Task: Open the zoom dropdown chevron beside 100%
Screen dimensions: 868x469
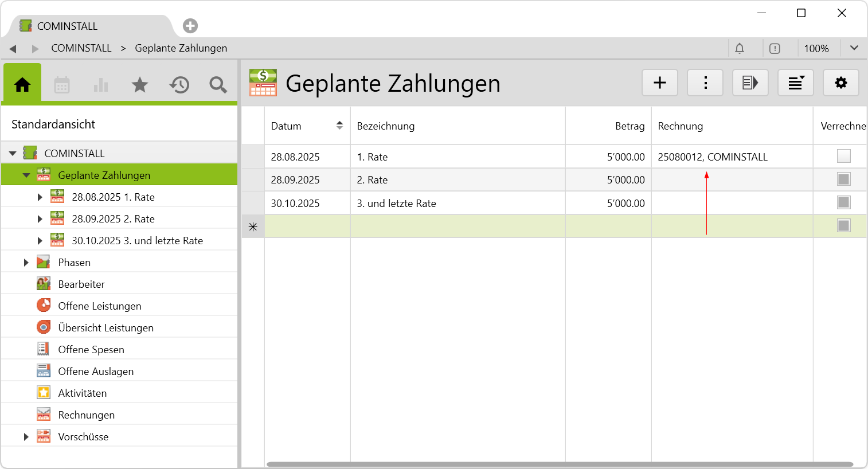Action: click(x=854, y=48)
